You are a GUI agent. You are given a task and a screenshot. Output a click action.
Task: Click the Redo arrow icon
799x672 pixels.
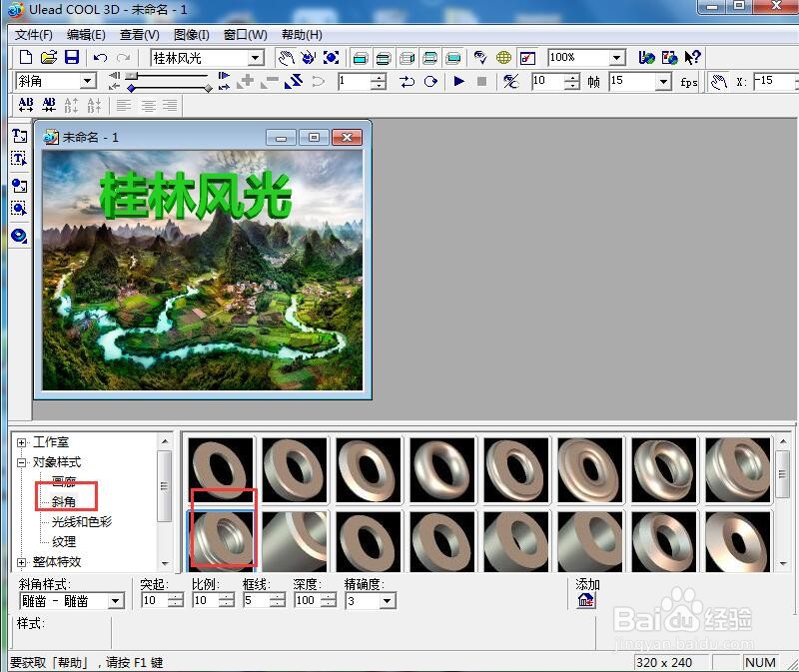[123, 58]
